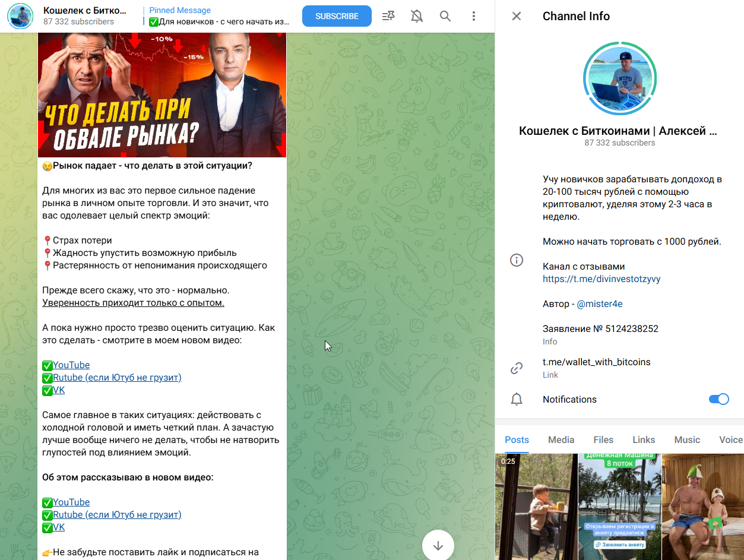
Task: Switch to the Links tab
Action: [644, 439]
